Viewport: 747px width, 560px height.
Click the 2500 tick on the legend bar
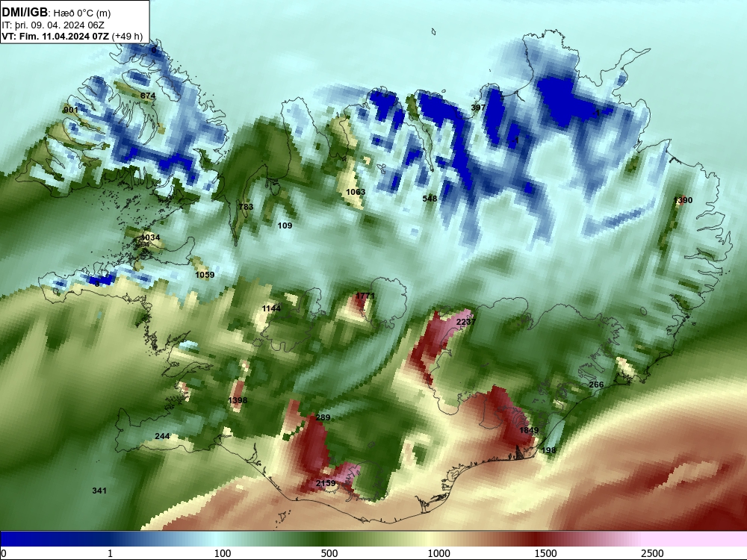pos(652,553)
